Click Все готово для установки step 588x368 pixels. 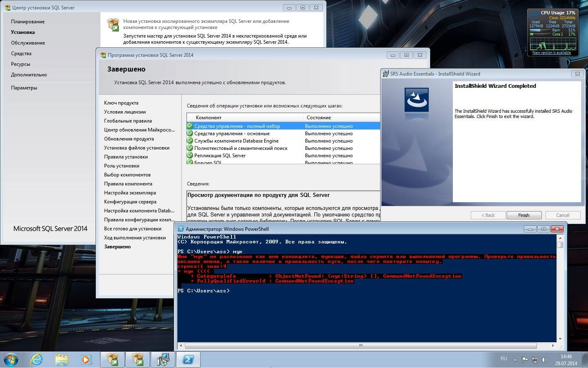(133, 229)
